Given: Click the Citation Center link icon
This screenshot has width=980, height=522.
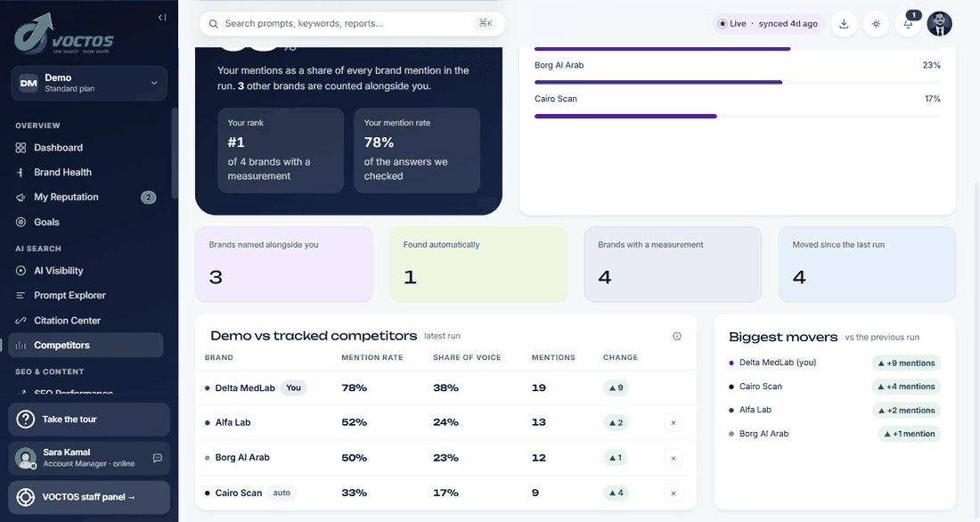Looking at the screenshot, I should pos(20,320).
